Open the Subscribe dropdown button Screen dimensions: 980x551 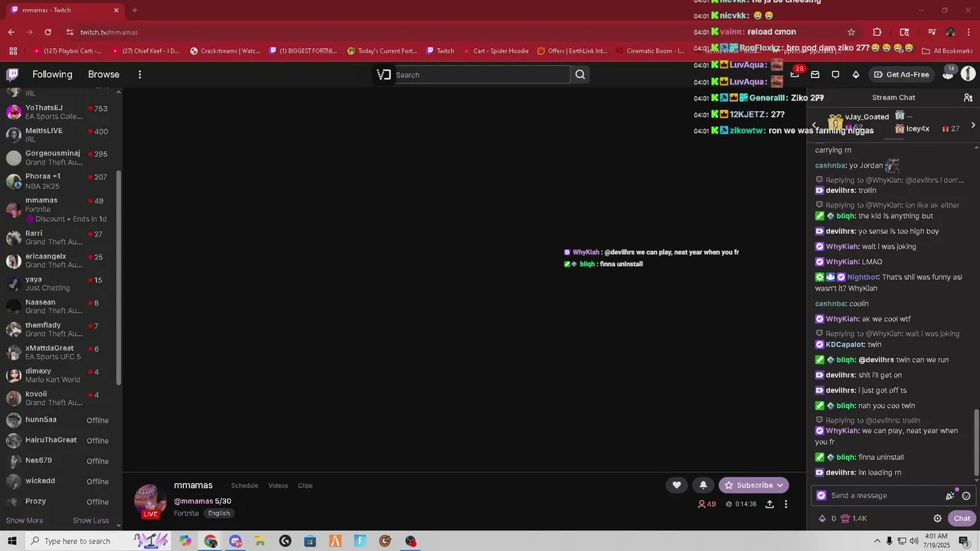coord(754,485)
